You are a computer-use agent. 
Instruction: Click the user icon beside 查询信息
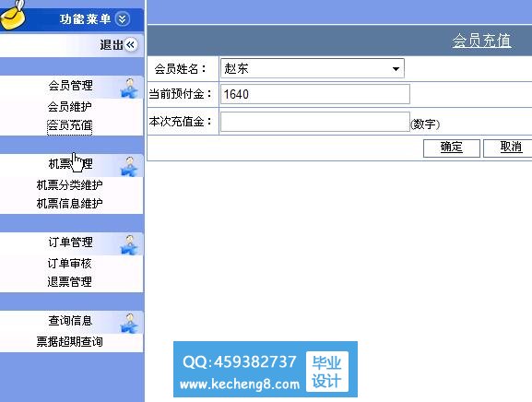(129, 323)
